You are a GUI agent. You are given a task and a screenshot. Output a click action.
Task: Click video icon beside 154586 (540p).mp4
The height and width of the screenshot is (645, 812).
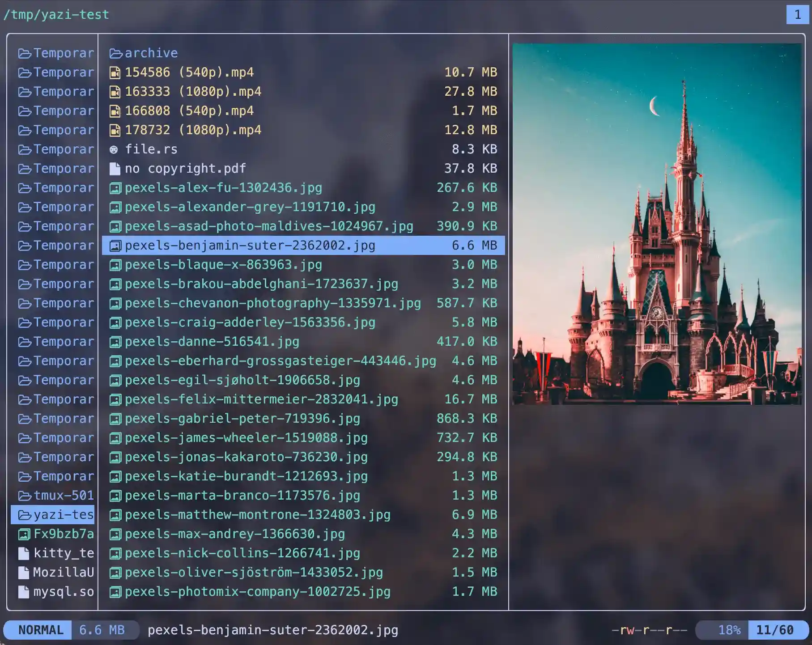pos(115,72)
